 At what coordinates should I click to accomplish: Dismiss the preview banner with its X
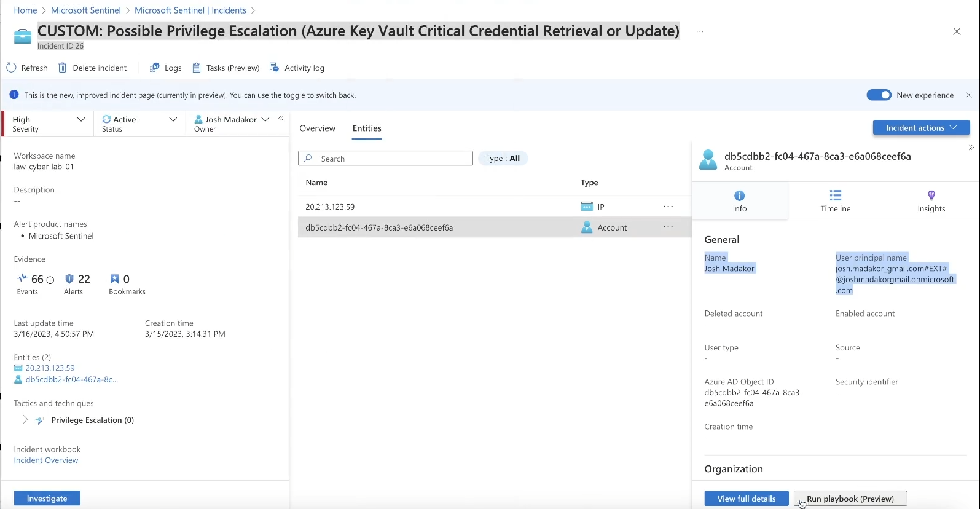(968, 95)
